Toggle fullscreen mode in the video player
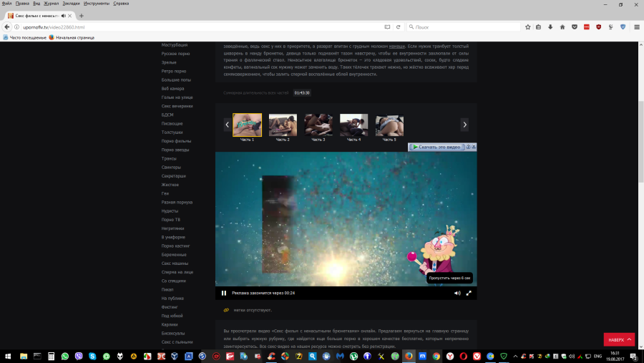This screenshot has width=644, height=363. coord(469,293)
